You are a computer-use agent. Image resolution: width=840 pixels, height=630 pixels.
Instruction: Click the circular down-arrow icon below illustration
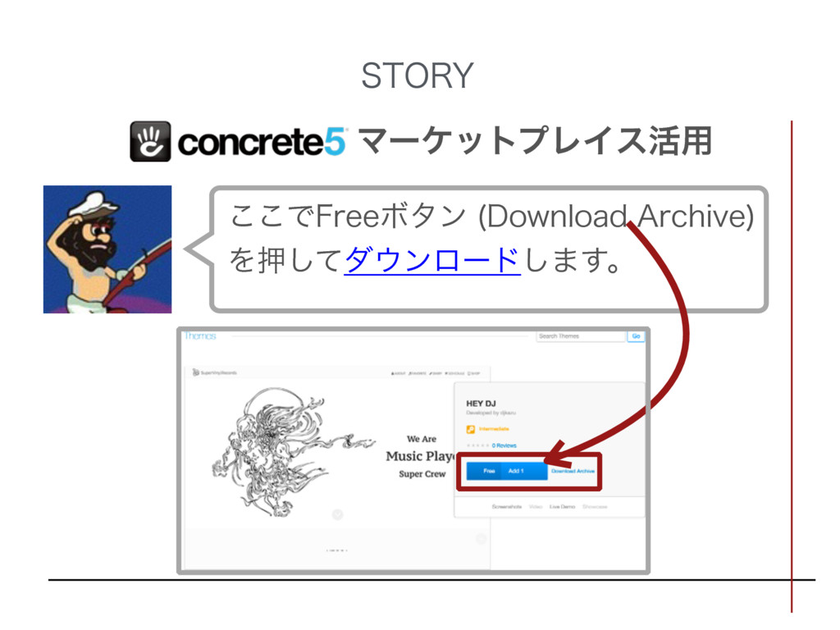tap(337, 515)
